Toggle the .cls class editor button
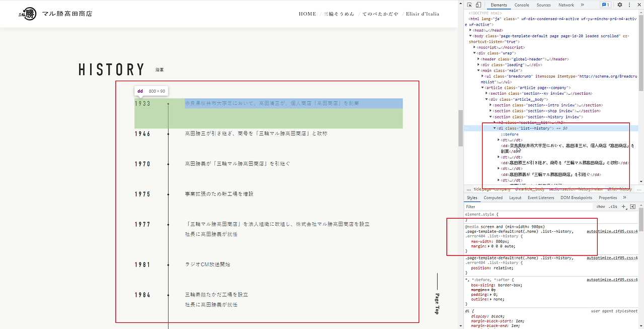This screenshot has height=329, width=644. (613, 207)
